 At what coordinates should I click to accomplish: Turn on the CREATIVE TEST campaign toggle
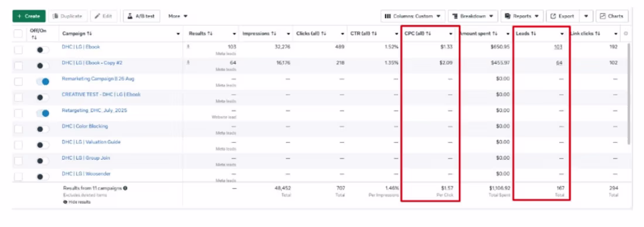pyautogui.click(x=42, y=97)
